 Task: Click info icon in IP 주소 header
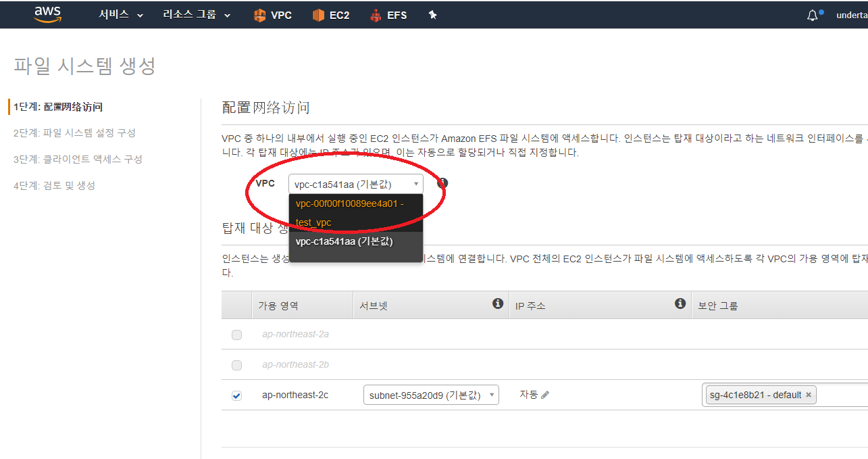(x=680, y=304)
